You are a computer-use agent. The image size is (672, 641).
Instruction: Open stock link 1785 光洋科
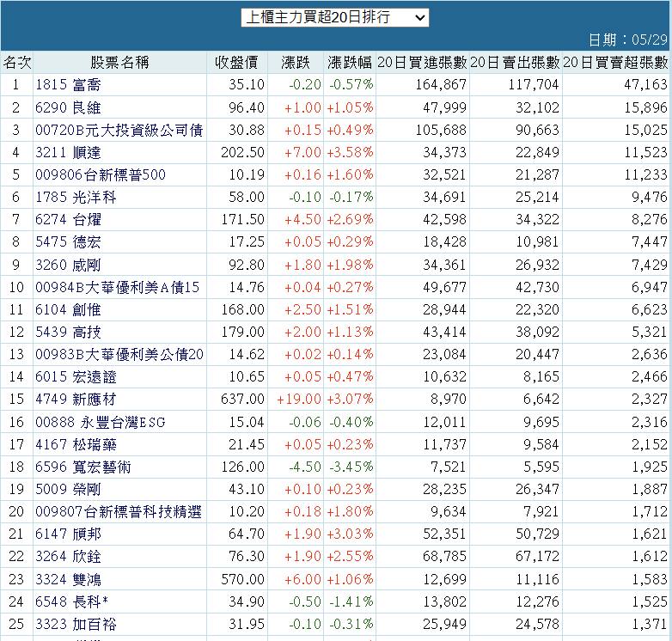tap(76, 197)
